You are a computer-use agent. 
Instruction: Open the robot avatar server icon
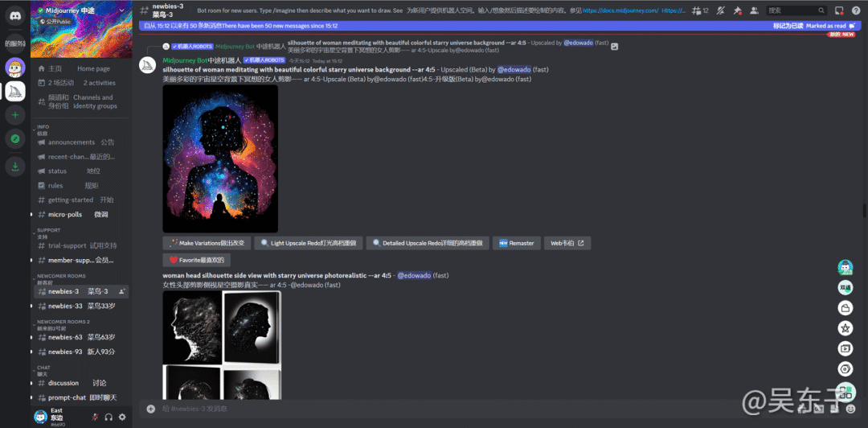click(x=15, y=67)
